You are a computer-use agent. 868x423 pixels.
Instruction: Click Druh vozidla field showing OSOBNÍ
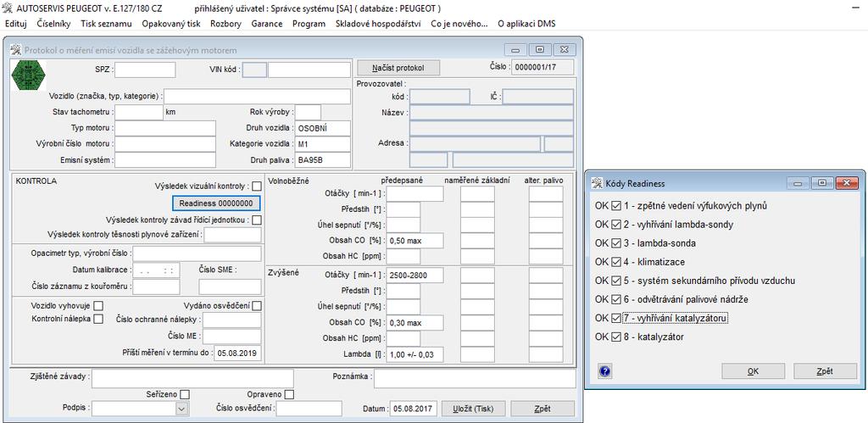coord(323,128)
